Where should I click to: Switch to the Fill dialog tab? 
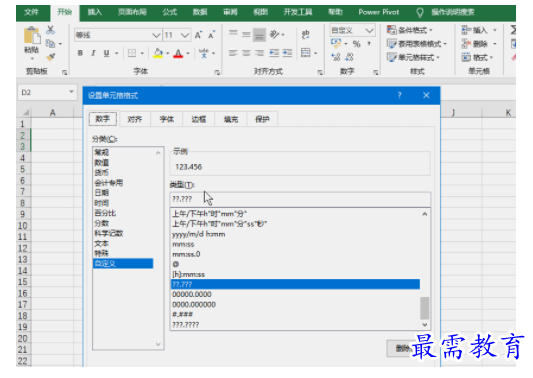(230, 119)
